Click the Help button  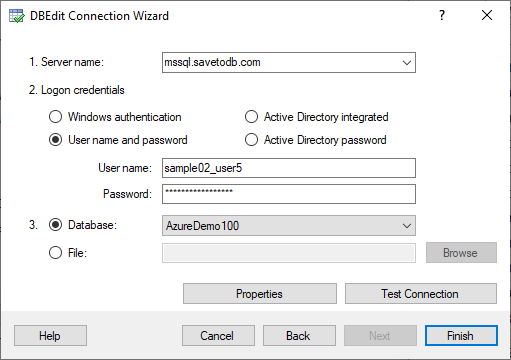coord(50,336)
